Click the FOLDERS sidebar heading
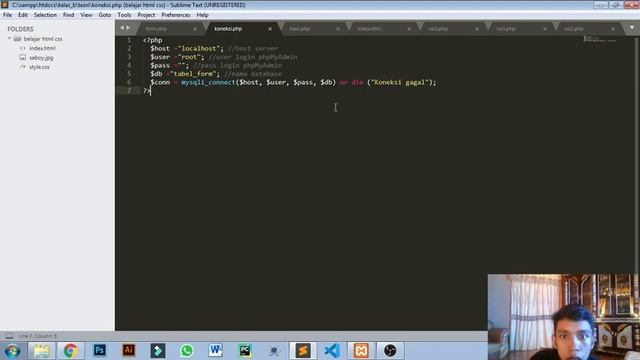The width and height of the screenshot is (640, 360). point(20,29)
